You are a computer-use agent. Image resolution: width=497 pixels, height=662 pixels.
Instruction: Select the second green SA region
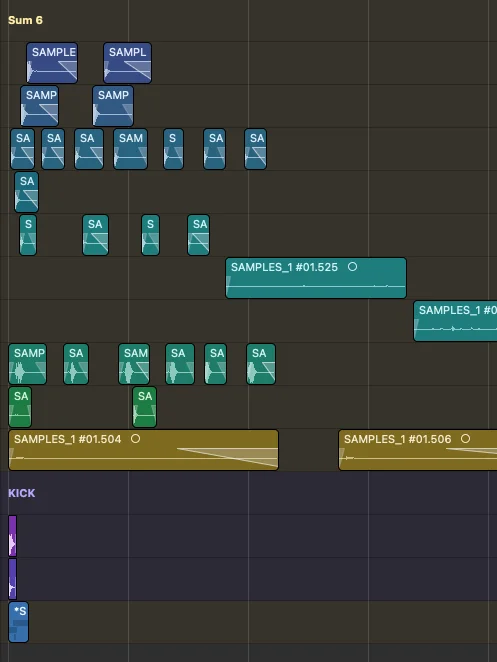[144, 407]
